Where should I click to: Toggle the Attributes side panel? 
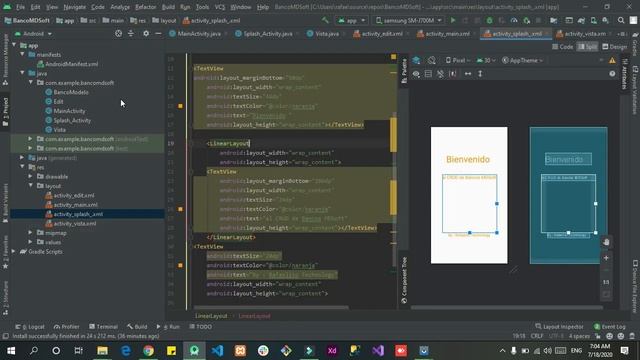tap(624, 73)
